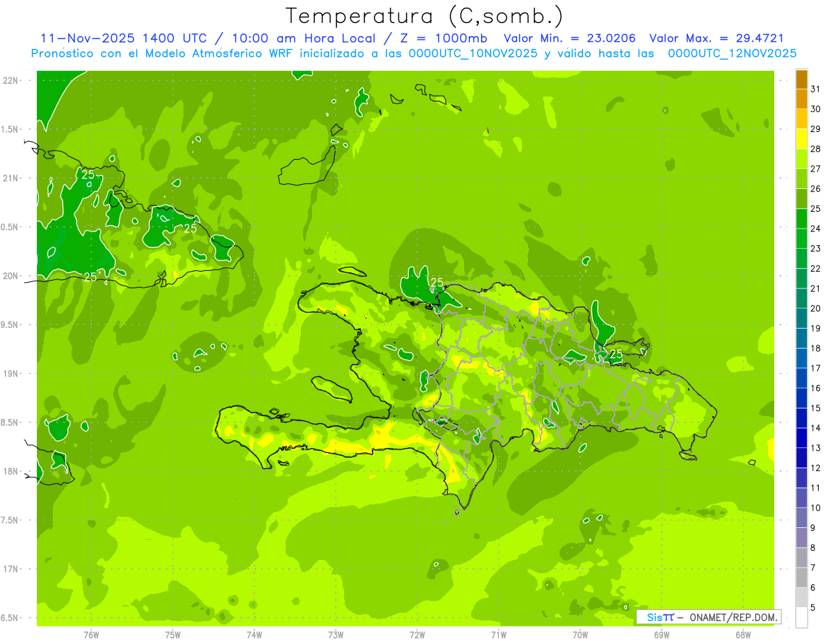The image size is (834, 644).
Task: Click the '6.5N' latitude label
Action: coord(10,618)
